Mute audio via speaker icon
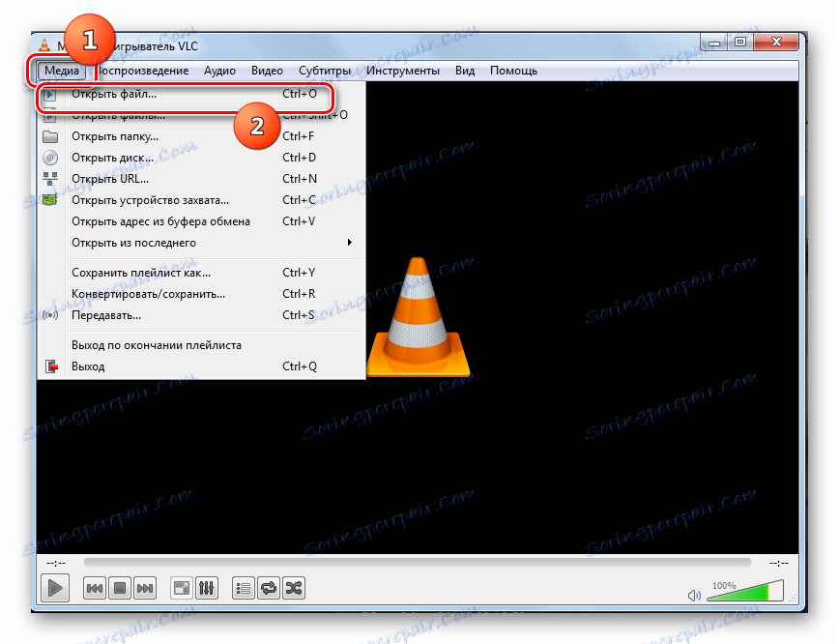 (695, 596)
